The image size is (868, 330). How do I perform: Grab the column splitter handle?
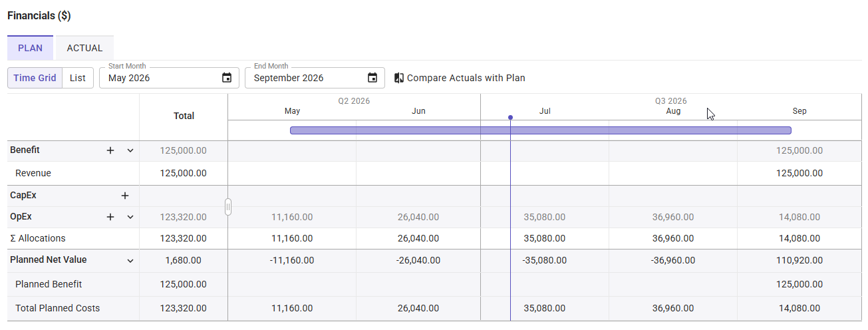pos(228,207)
